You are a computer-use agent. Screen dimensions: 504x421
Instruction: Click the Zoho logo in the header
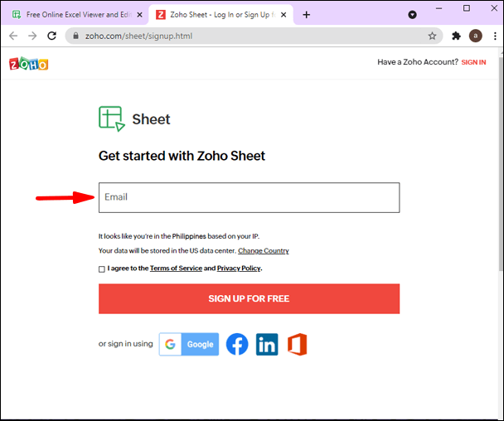click(x=29, y=64)
